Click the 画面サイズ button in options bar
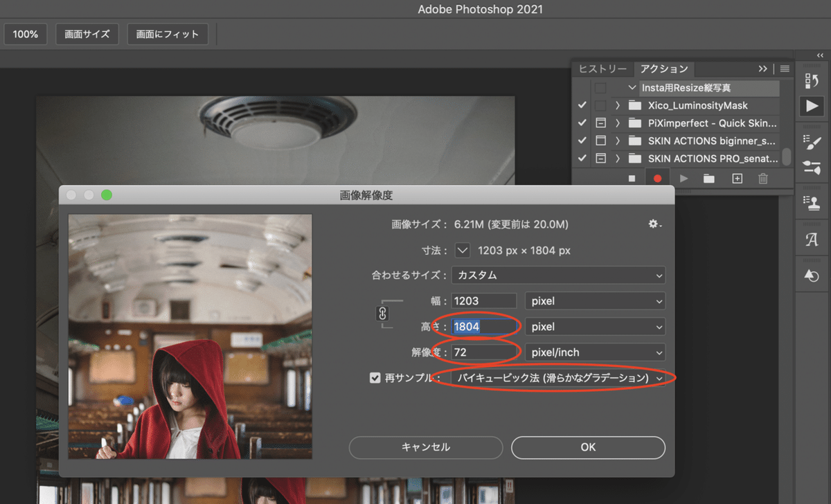Viewport: 831px width, 504px height. pos(87,34)
